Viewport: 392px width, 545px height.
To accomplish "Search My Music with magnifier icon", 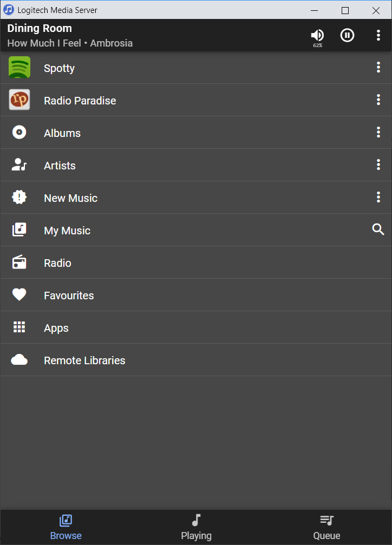I will pyautogui.click(x=378, y=230).
